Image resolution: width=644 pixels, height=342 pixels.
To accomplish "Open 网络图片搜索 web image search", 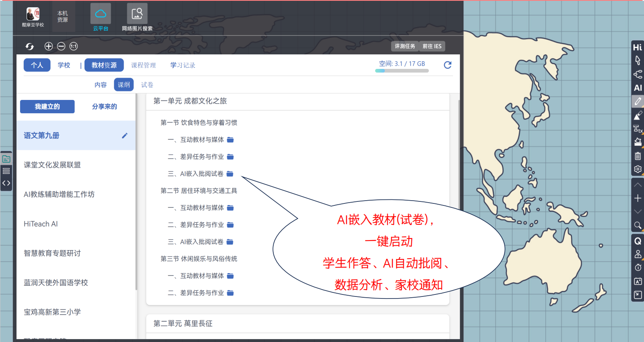I will (x=137, y=17).
